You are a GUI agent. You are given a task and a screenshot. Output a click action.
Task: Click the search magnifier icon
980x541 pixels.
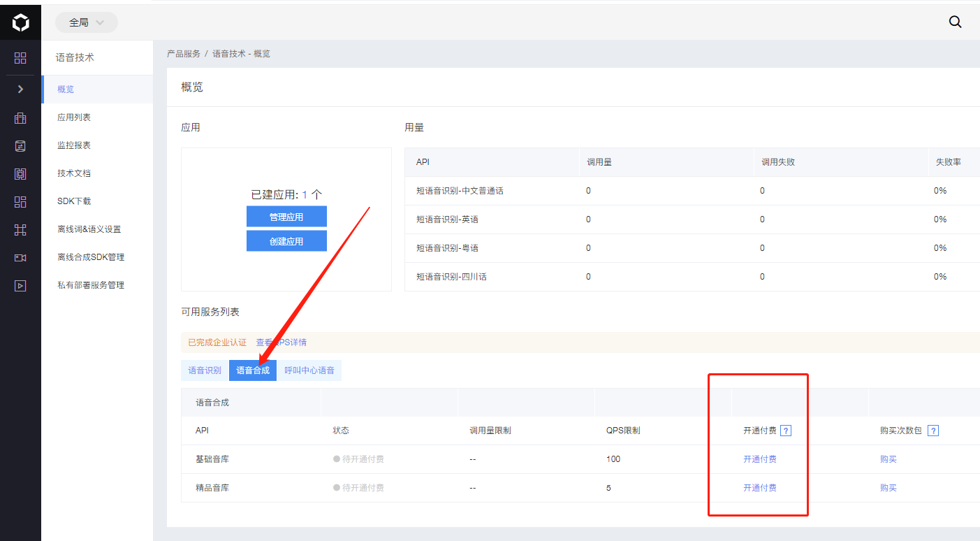(955, 22)
